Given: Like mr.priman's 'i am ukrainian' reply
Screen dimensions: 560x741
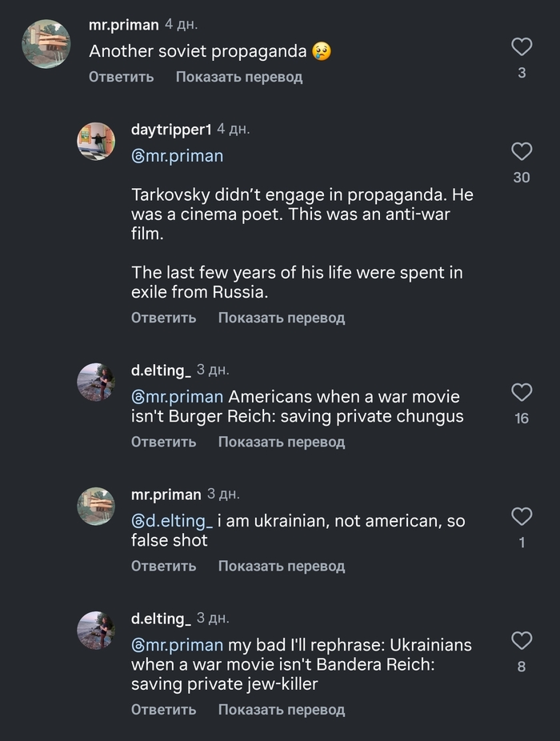Looking at the screenshot, I should (x=522, y=516).
